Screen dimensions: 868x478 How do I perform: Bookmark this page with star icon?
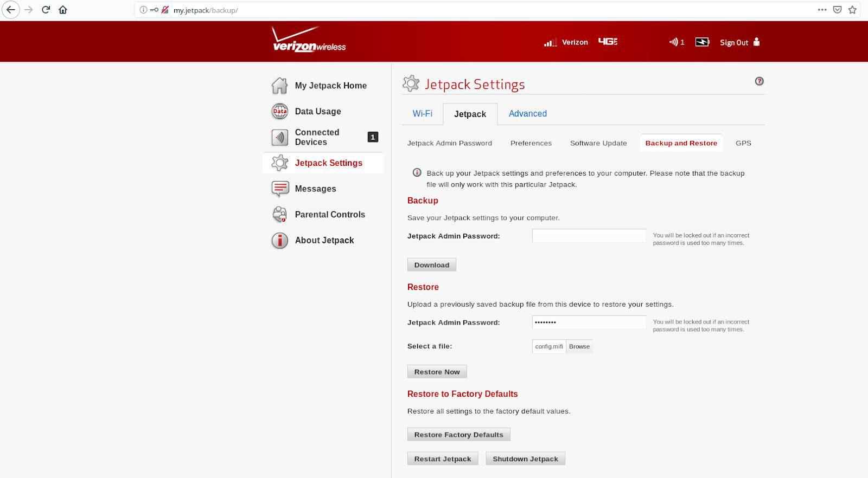point(852,10)
